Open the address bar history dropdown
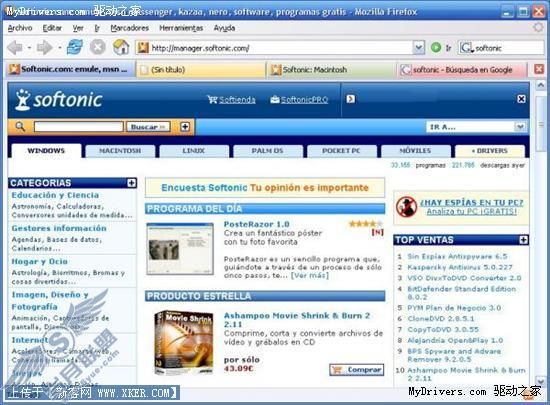This screenshot has width=550, height=405. coord(418,47)
